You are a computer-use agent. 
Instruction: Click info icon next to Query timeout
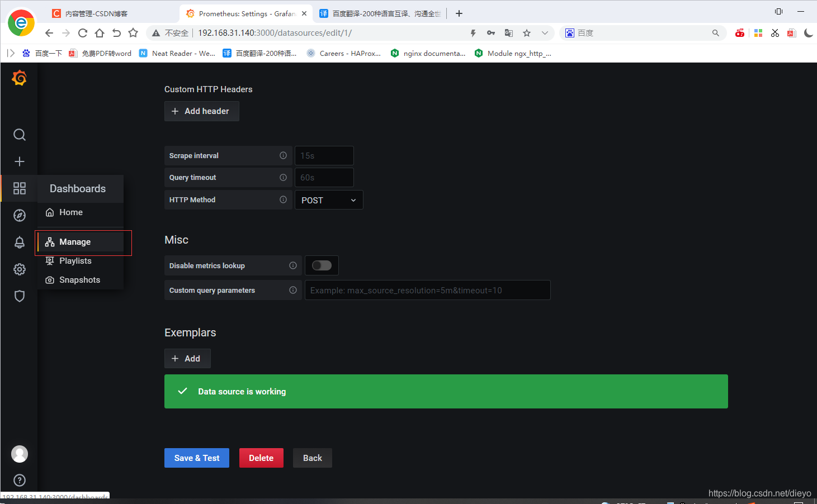(x=283, y=177)
